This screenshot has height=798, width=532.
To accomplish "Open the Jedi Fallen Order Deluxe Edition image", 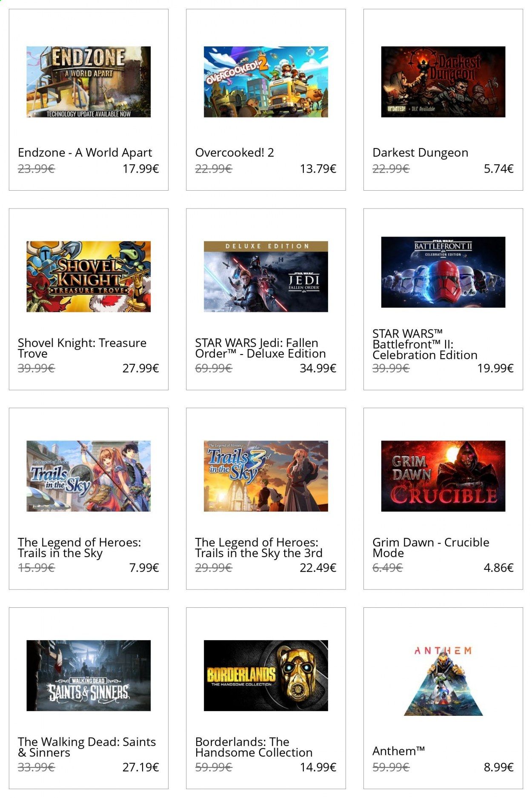I will [x=266, y=277].
